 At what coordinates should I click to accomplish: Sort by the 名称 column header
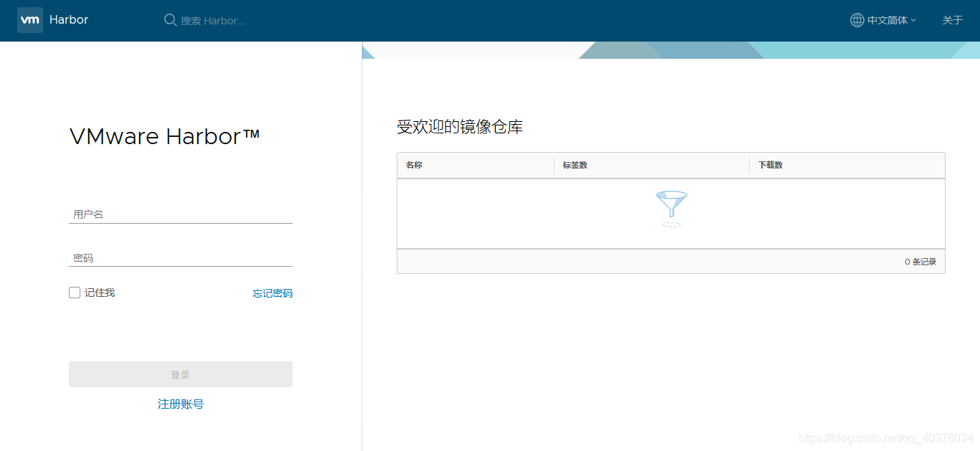[414, 165]
